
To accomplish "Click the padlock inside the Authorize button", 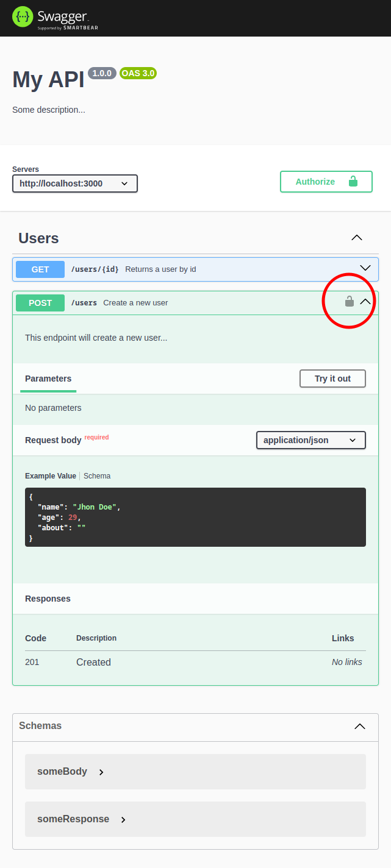I will 353,182.
